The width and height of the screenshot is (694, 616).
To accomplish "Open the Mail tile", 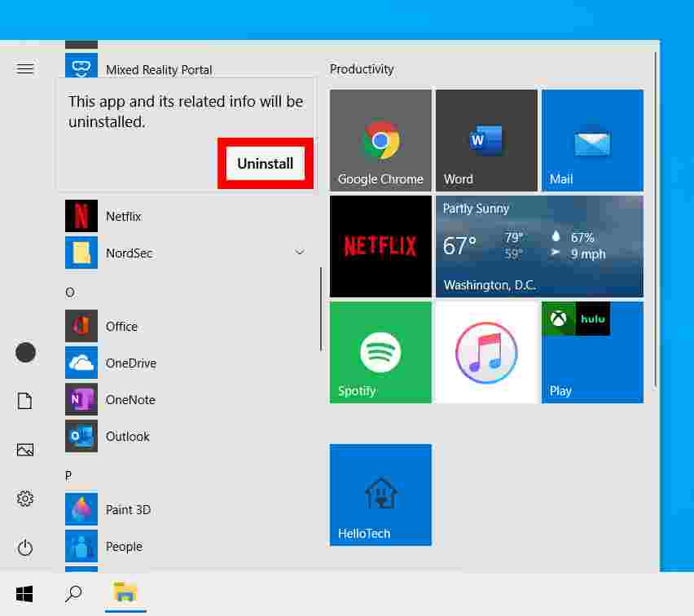I will 593,140.
